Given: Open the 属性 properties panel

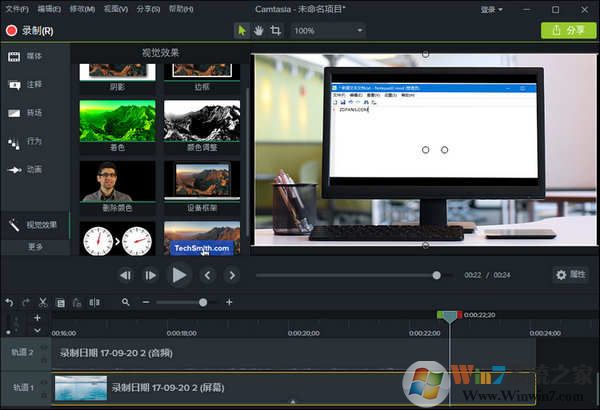Looking at the screenshot, I should (571, 274).
